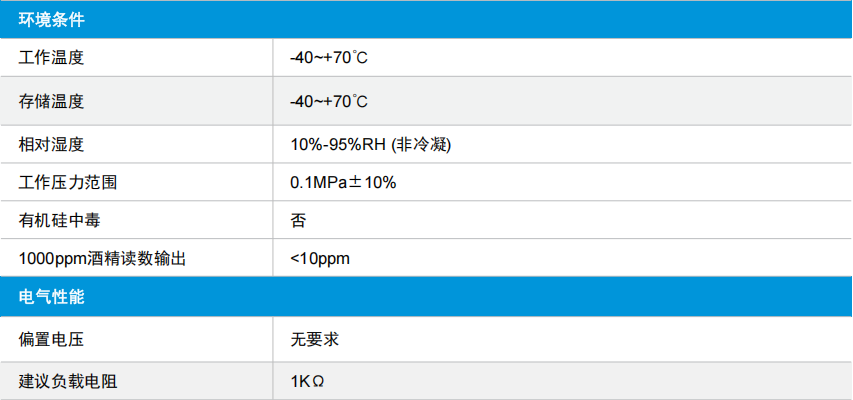The image size is (853, 400).
Task: Click the 1KΩ value cell
Action: click(563, 381)
